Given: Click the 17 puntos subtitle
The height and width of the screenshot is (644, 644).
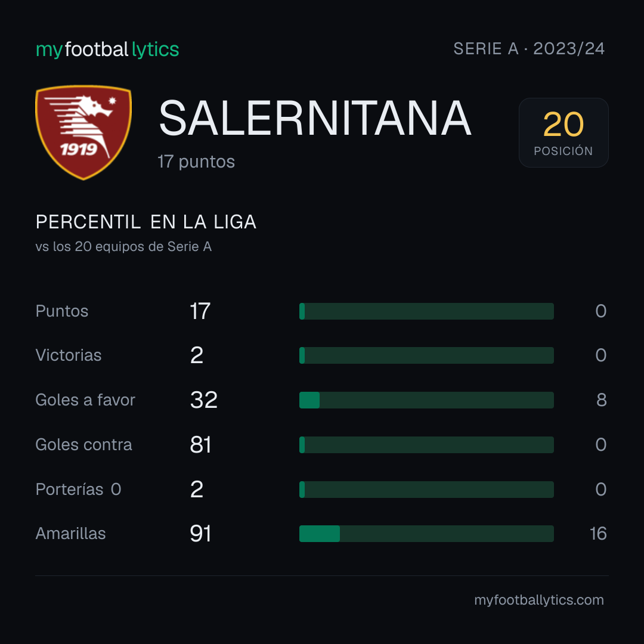Looking at the screenshot, I should [x=196, y=162].
